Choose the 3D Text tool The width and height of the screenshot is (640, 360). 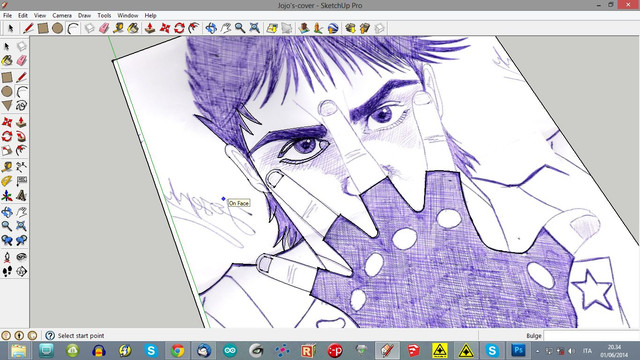(21, 196)
